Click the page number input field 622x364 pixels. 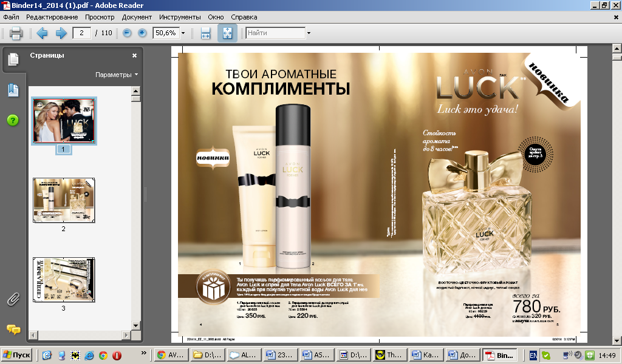click(x=82, y=33)
